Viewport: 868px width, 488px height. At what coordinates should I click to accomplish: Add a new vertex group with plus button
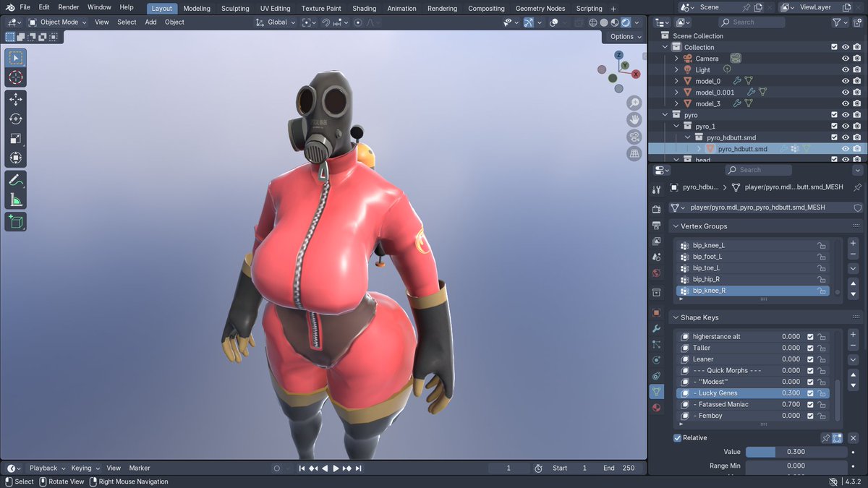(x=854, y=244)
